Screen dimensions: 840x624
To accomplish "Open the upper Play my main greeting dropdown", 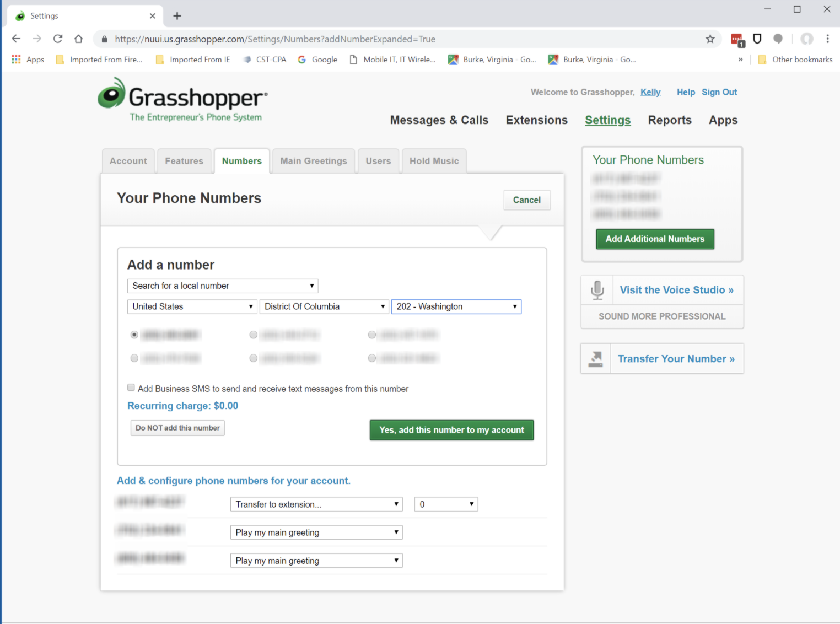I will tap(316, 532).
